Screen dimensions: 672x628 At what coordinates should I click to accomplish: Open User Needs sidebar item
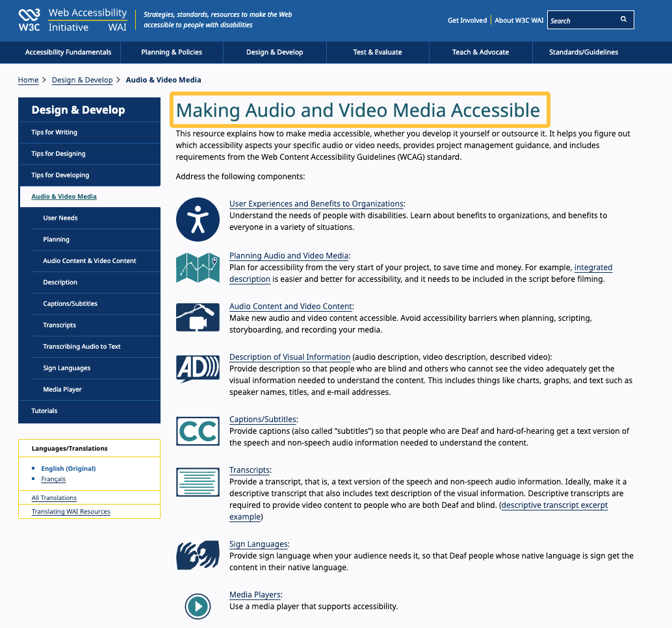click(96, 218)
